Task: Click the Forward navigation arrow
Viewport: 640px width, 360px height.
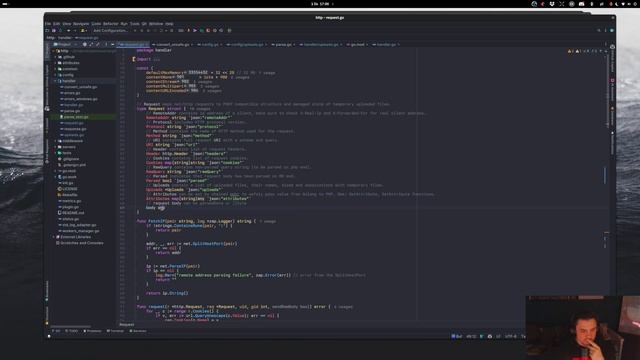Action: tap(75, 31)
